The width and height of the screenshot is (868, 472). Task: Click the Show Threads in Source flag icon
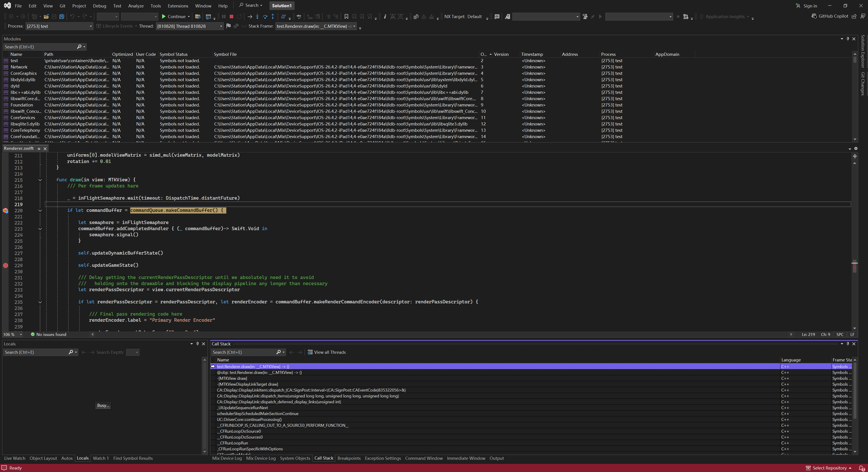click(229, 26)
